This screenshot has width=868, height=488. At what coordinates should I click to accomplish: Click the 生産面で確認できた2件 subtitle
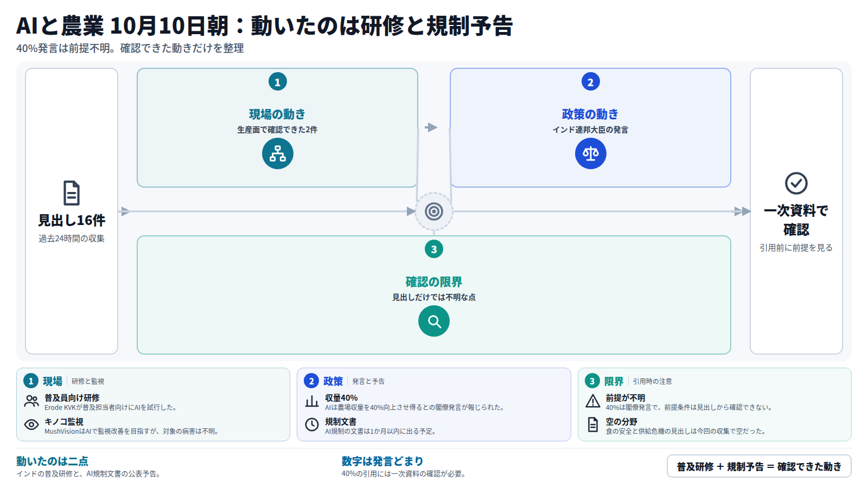click(x=277, y=130)
